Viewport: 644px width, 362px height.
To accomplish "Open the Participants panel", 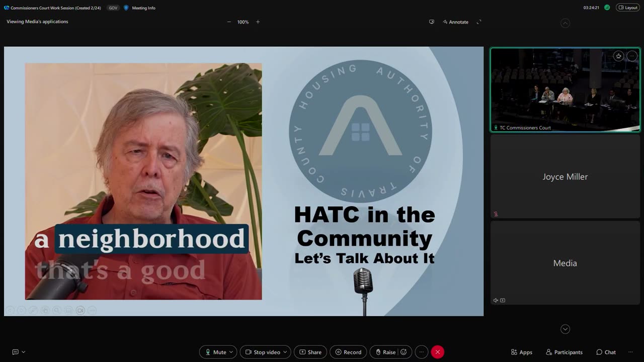I will point(564,352).
